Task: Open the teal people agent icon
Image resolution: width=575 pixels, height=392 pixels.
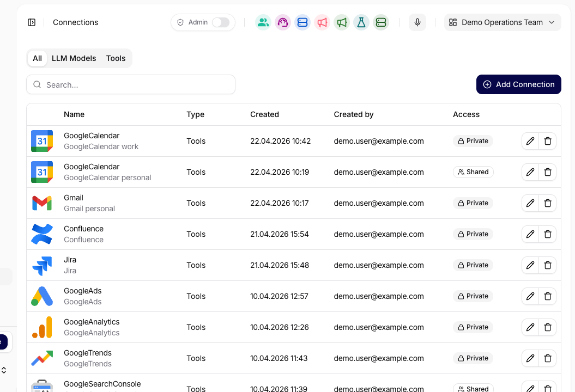Action: click(x=263, y=22)
